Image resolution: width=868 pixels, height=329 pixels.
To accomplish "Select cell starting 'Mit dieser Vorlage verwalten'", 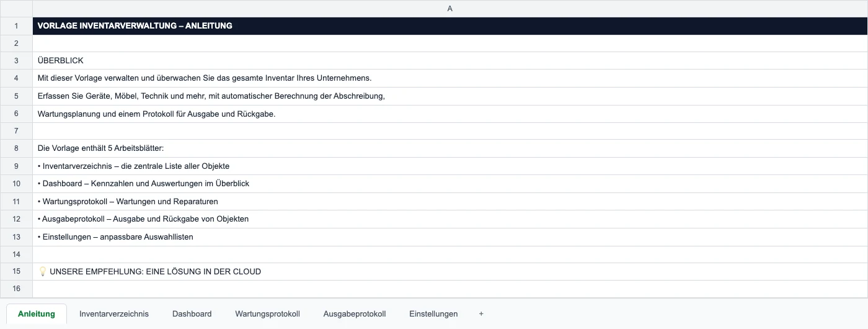I will click(449, 78).
